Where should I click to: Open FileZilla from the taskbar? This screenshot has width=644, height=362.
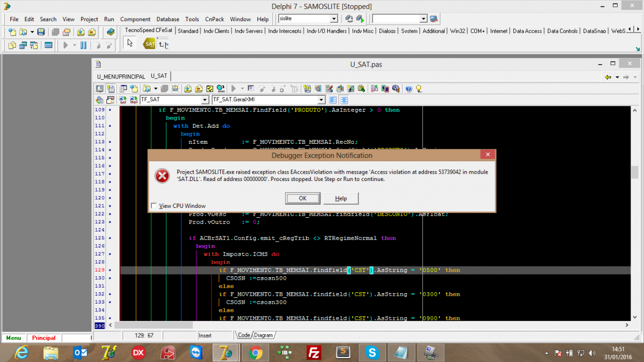(313, 352)
